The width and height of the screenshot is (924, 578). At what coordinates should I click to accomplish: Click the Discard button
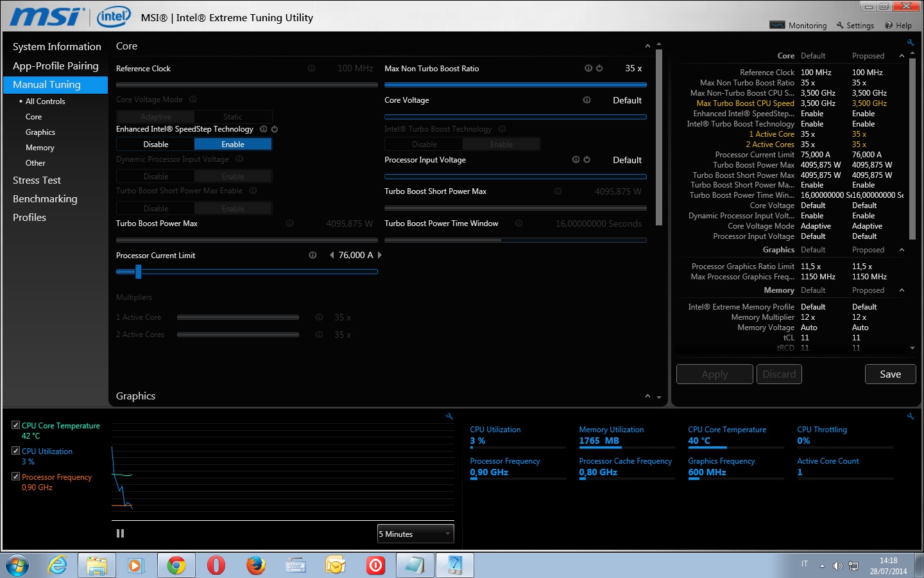pyautogui.click(x=779, y=374)
